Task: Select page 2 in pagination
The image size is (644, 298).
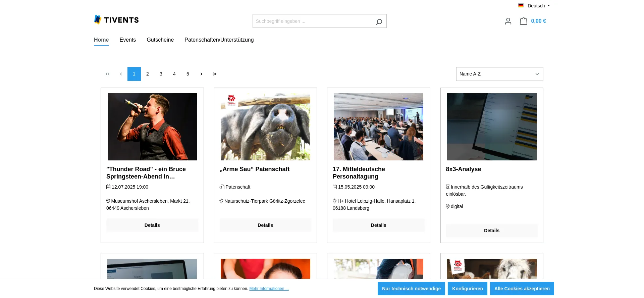Action: (148, 74)
